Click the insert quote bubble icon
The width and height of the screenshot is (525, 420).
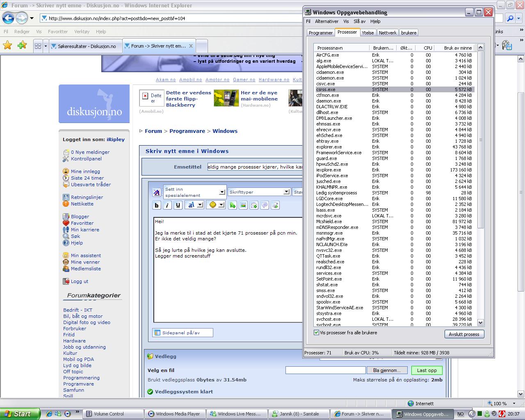(x=265, y=205)
